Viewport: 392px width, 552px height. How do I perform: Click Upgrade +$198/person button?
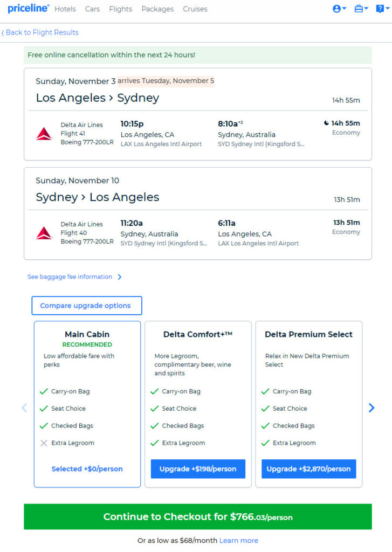click(x=198, y=468)
